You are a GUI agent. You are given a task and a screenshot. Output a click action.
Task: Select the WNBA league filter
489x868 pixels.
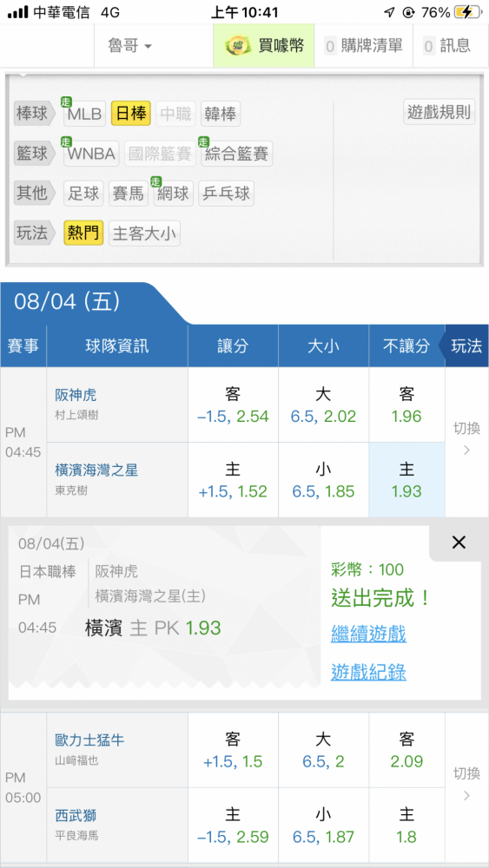point(91,154)
